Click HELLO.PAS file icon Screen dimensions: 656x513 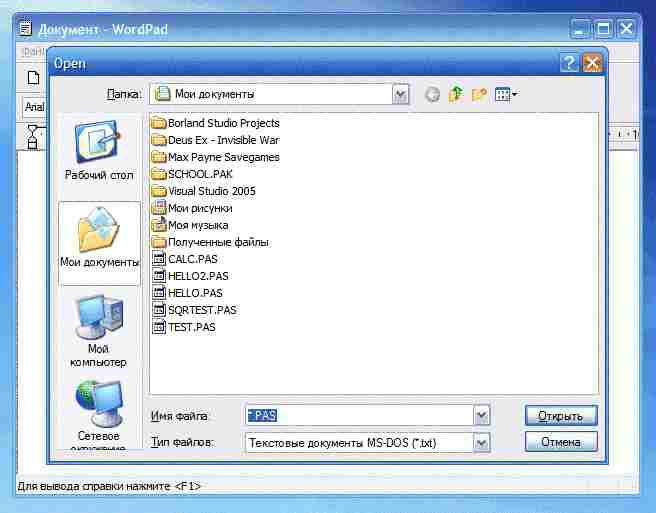coord(159,293)
